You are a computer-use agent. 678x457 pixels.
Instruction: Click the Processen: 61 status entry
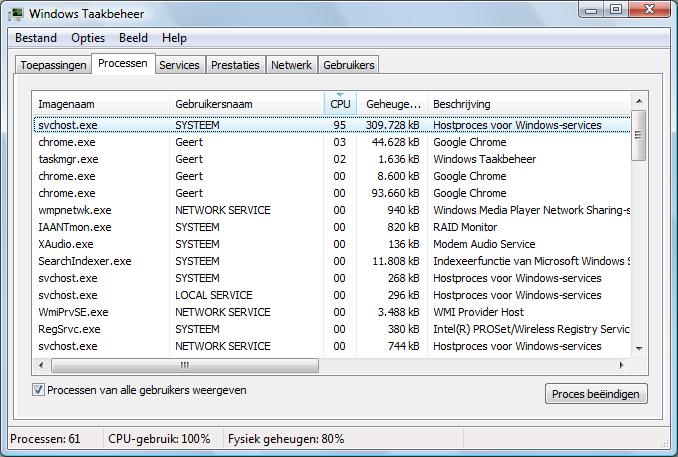[x=45, y=439]
